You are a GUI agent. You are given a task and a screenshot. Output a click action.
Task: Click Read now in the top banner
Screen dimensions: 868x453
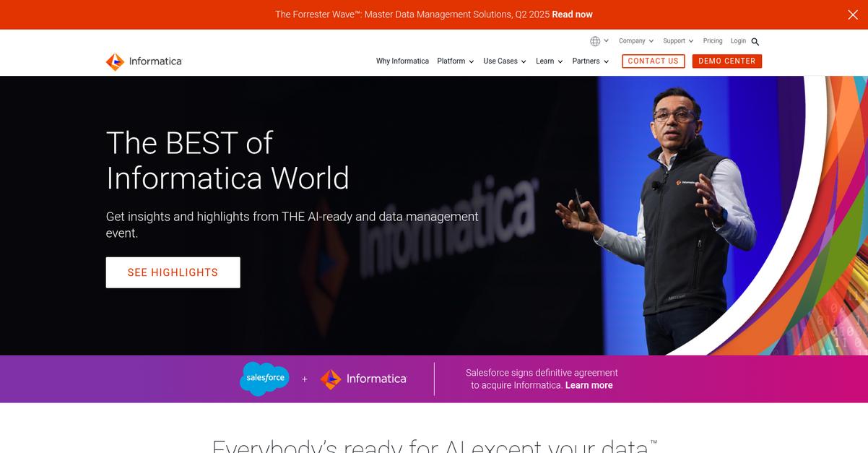coord(572,14)
